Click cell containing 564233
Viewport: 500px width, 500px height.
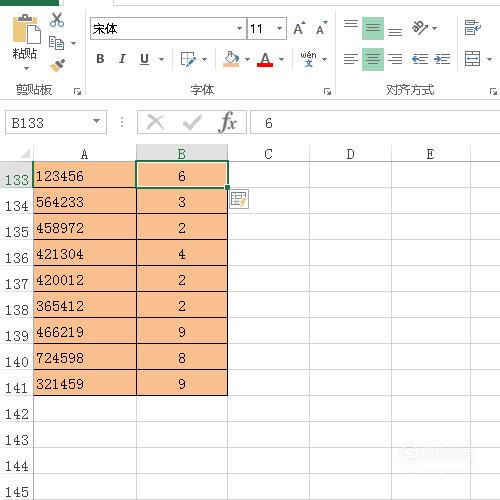[85, 201]
